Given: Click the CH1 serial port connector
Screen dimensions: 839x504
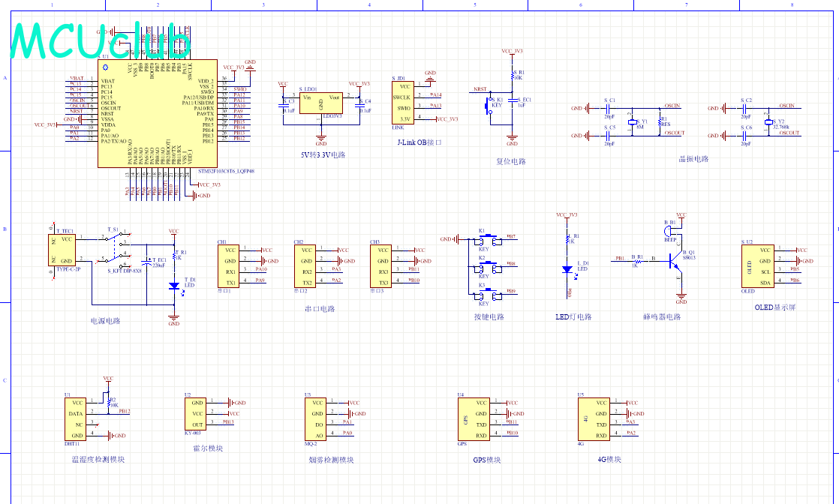Looking at the screenshot, I should 228,266.
